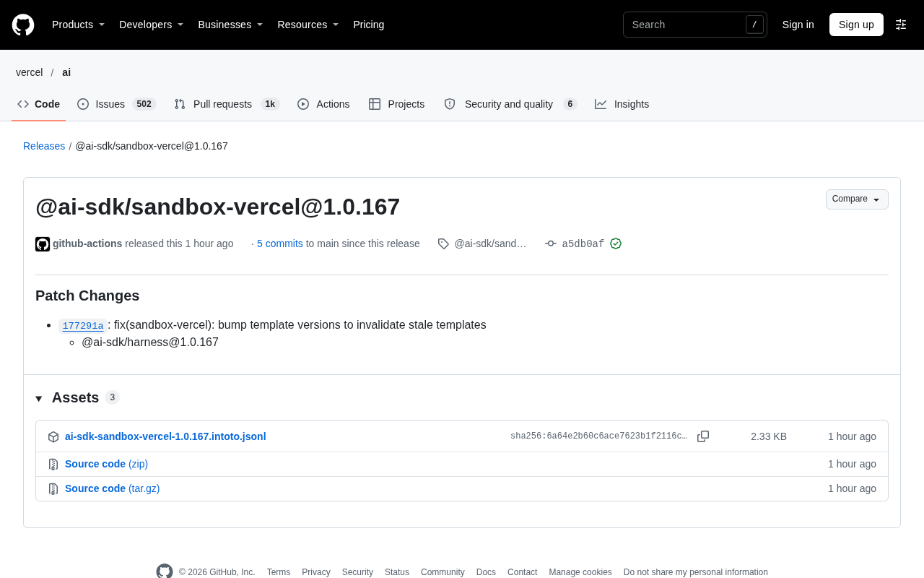924x578 pixels.
Task: Click the @ai-sdk/harness@1.0.167 dependency text
Action: pyautogui.click(x=150, y=342)
